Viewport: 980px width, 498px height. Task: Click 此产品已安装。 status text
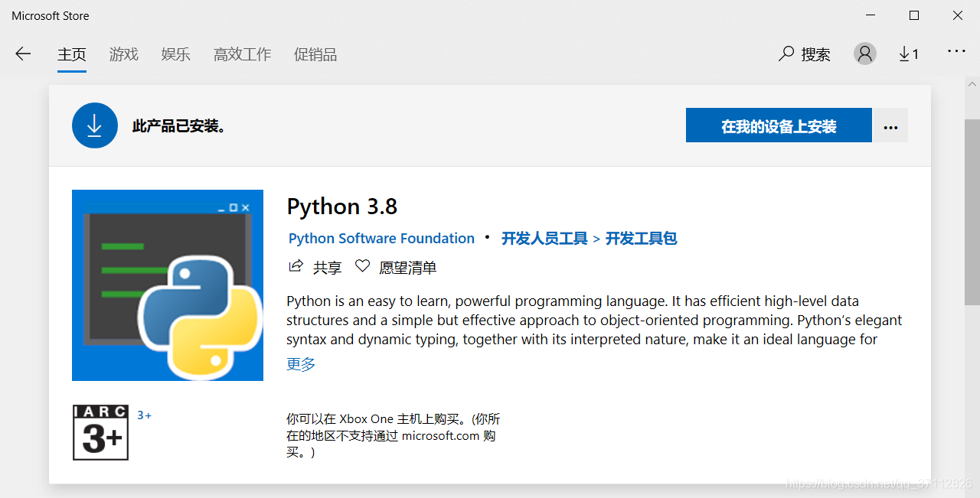(181, 126)
